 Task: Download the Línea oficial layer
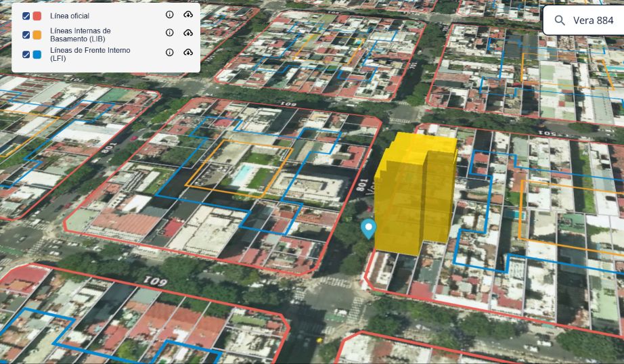[188, 15]
